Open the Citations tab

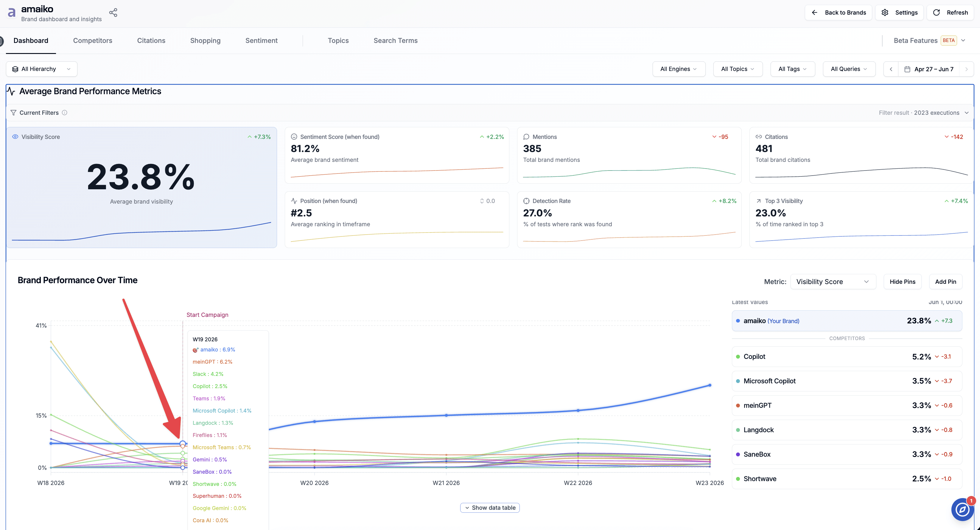(151, 40)
